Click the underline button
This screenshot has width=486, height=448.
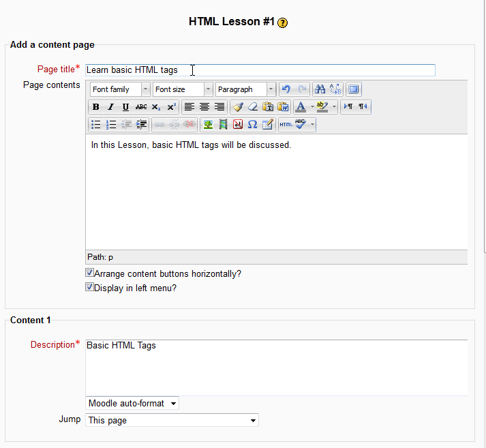coord(125,107)
